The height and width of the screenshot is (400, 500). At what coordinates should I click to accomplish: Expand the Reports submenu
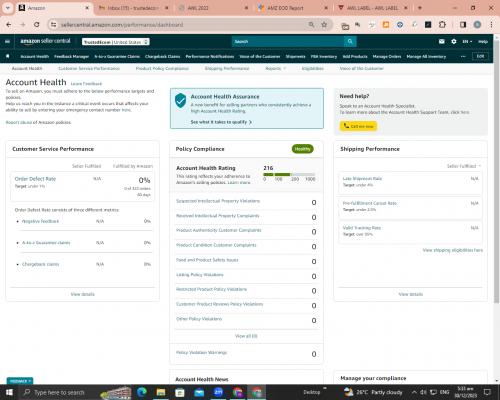(x=275, y=68)
